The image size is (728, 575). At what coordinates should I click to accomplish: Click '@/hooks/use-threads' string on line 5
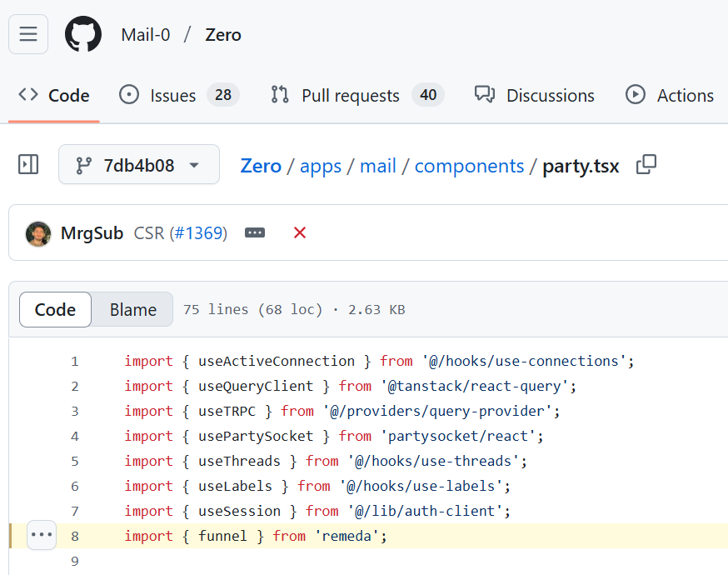[433, 461]
